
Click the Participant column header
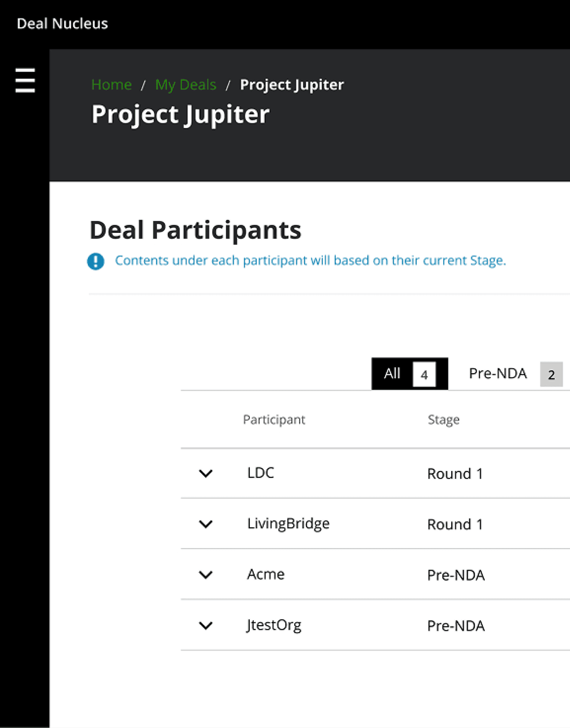[x=274, y=420]
